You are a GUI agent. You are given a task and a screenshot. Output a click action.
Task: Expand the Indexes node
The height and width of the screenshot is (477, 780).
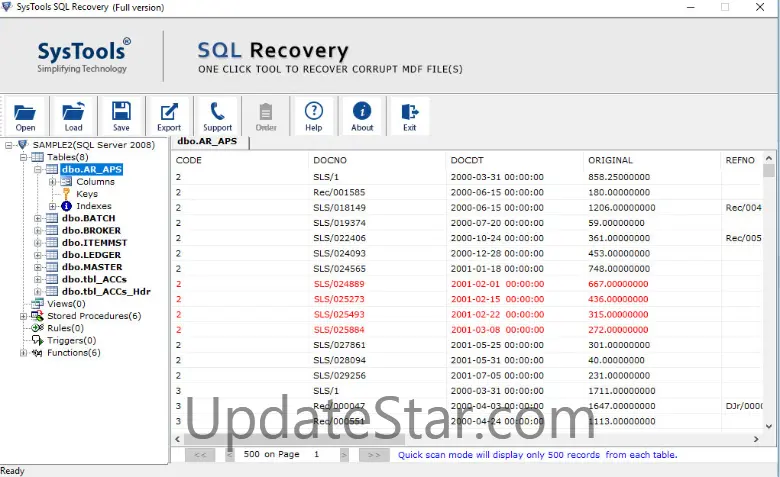point(52,206)
